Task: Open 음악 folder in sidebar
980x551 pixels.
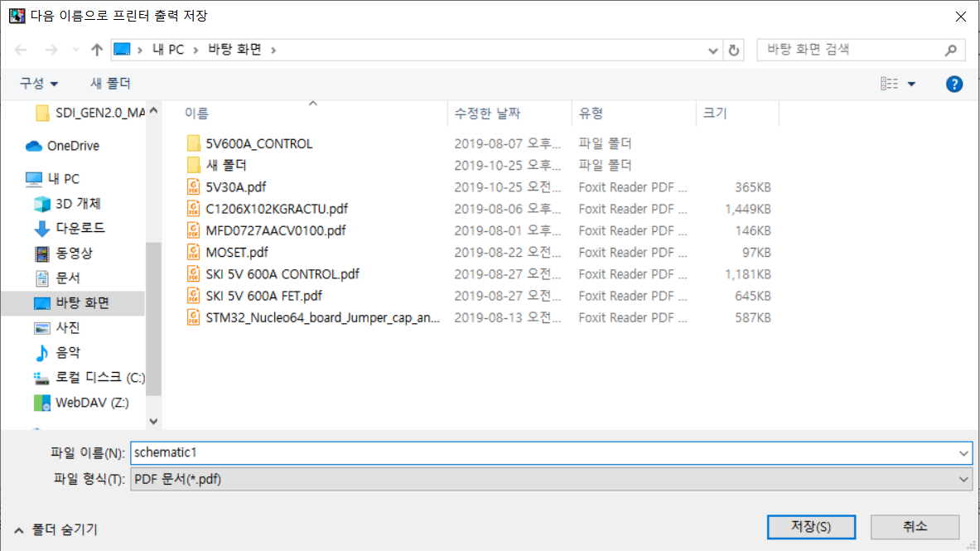Action: [56, 353]
